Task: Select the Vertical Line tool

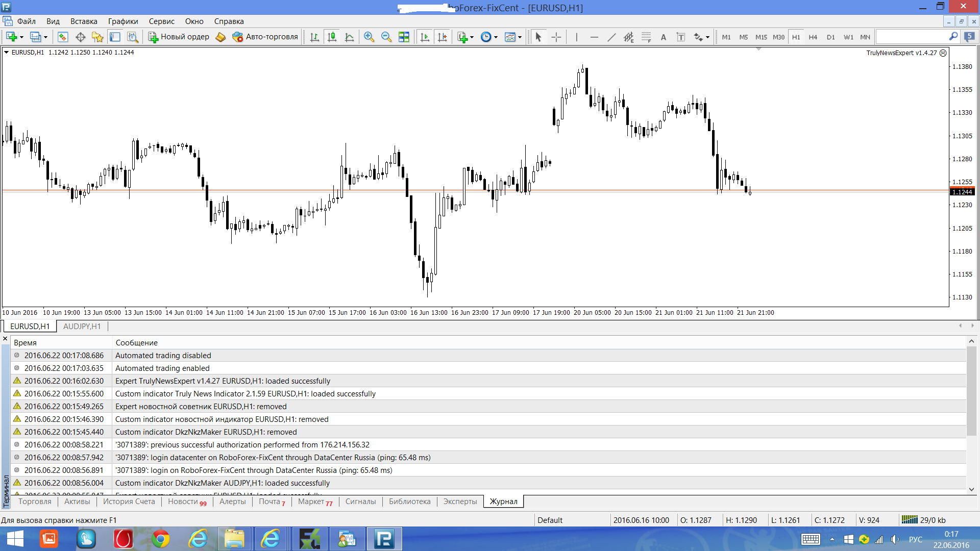Action: 576,37
